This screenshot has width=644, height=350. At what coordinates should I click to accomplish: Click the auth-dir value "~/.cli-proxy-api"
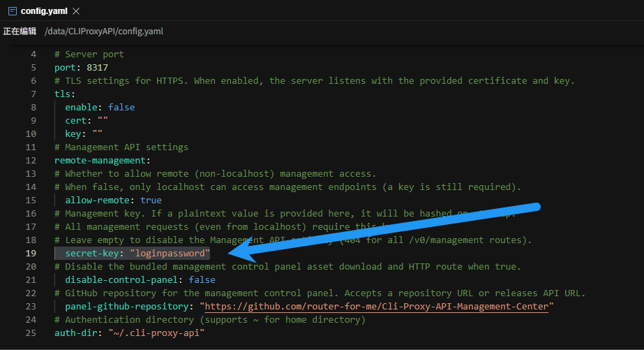coord(156,333)
